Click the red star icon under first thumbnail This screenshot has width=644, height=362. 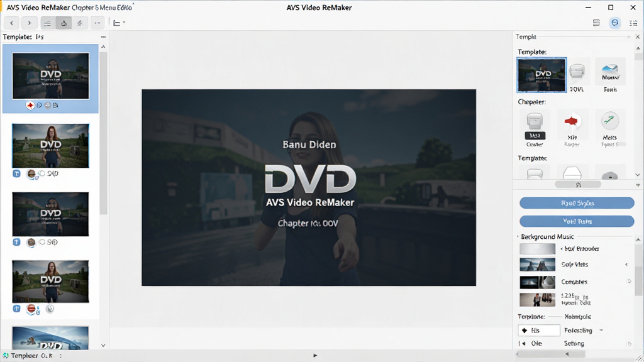[x=30, y=106]
